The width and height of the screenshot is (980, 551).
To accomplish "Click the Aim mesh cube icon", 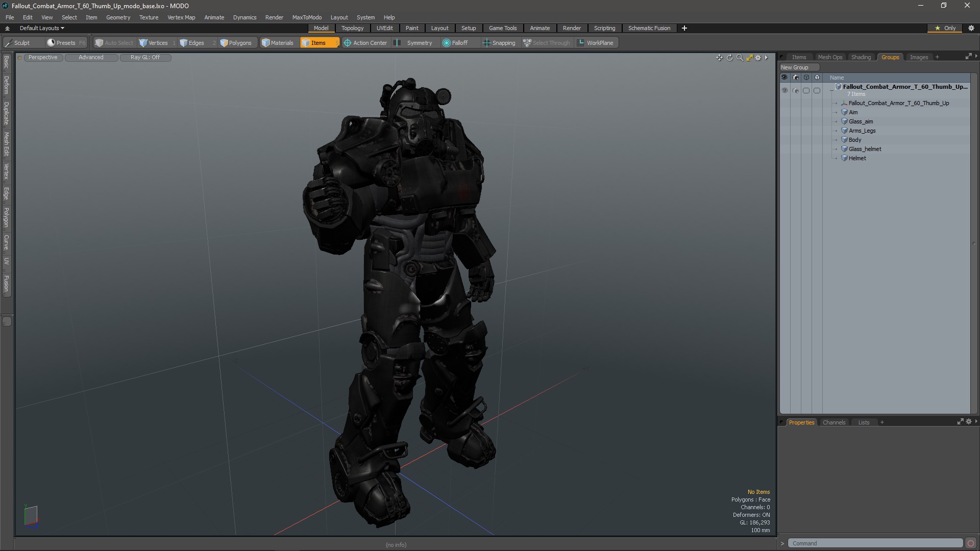I will pyautogui.click(x=844, y=112).
